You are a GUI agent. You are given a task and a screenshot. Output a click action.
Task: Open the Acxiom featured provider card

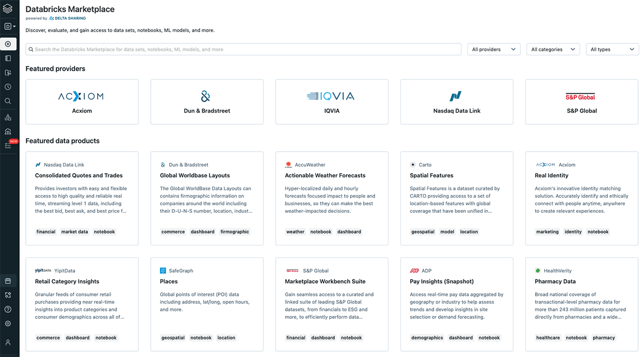tap(82, 102)
